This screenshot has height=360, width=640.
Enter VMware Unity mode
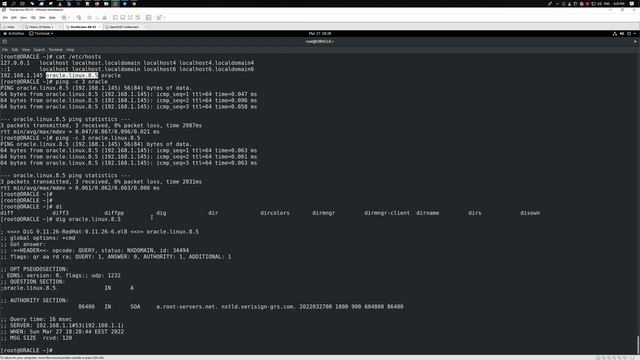pos(138,18)
